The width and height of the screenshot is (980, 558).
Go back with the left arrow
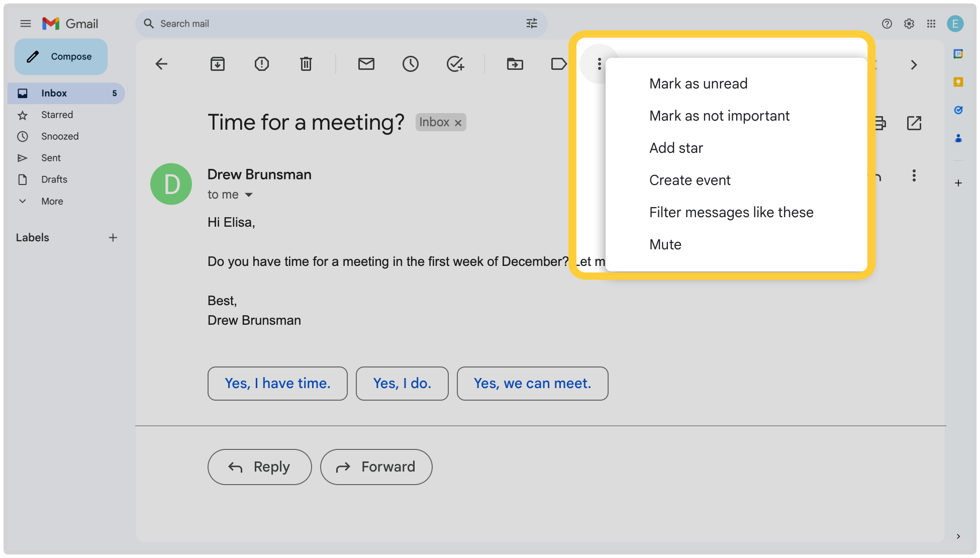[x=161, y=64]
